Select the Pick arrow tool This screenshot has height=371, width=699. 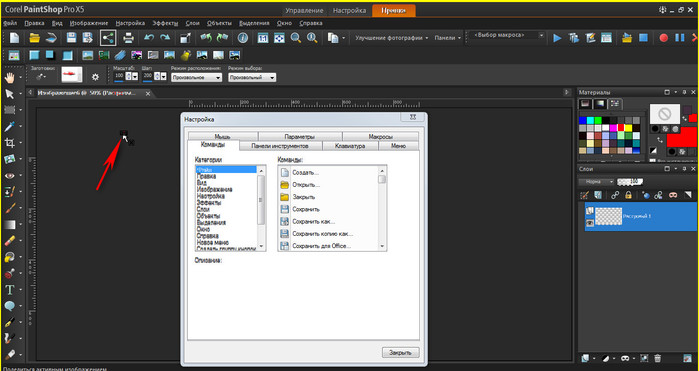point(9,94)
